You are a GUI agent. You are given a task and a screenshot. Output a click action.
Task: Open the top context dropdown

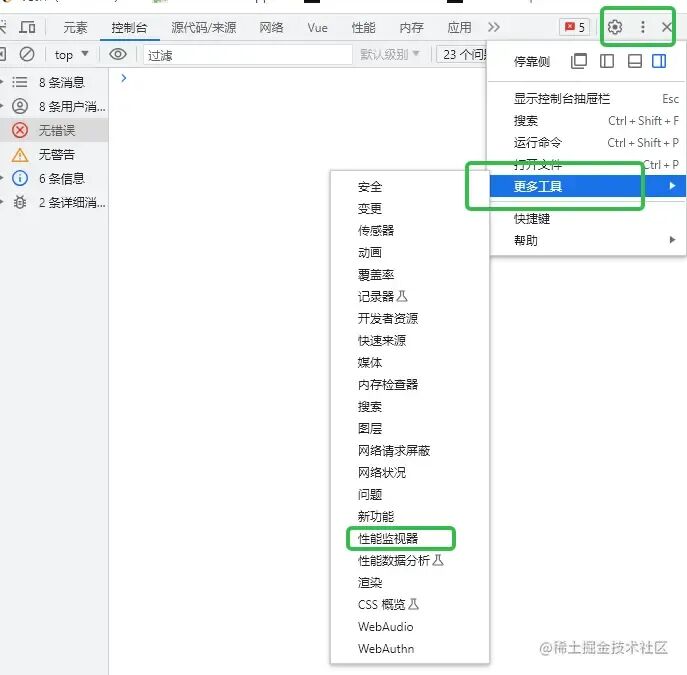point(71,55)
